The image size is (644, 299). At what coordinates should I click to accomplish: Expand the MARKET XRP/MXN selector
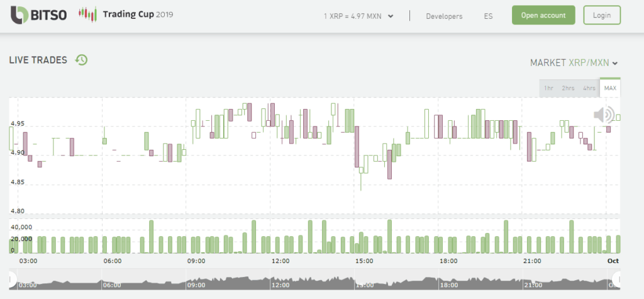coord(574,63)
